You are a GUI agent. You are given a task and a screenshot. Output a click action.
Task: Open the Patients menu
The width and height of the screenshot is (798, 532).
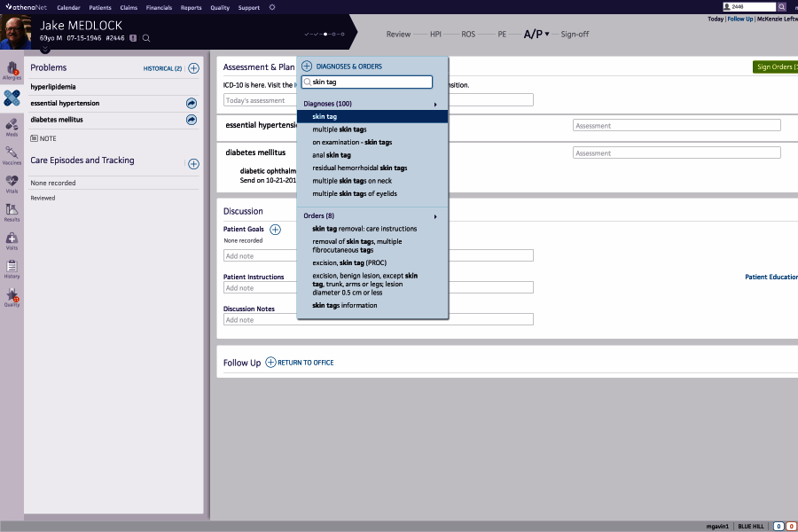coord(99,7)
